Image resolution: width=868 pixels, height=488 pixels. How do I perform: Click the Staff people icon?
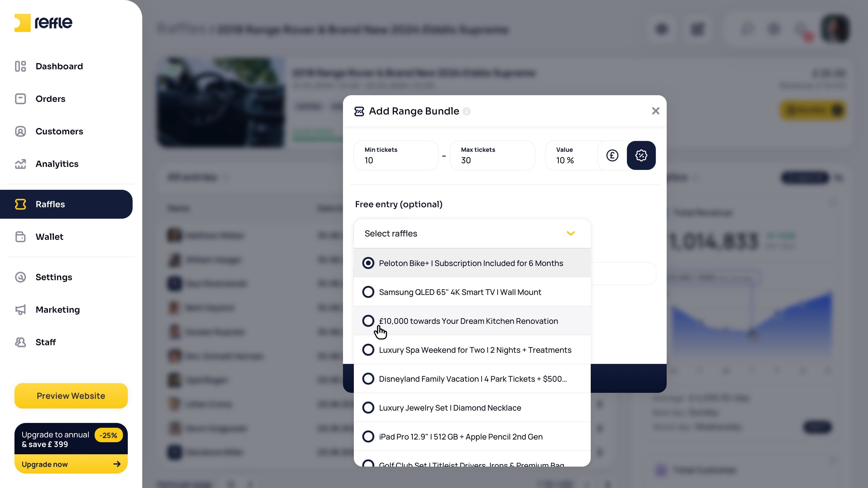point(20,342)
